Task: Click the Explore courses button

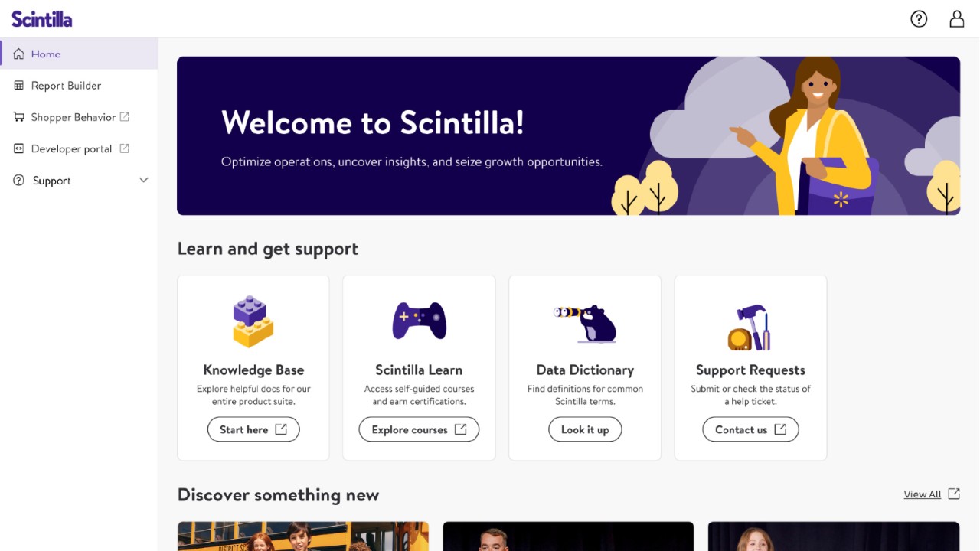Action: pos(419,429)
